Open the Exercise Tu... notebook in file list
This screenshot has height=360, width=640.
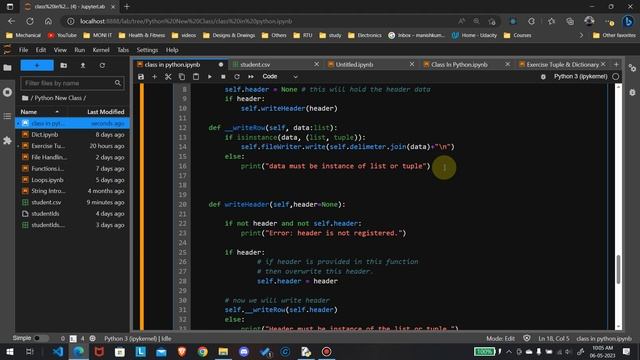click(x=72, y=146)
